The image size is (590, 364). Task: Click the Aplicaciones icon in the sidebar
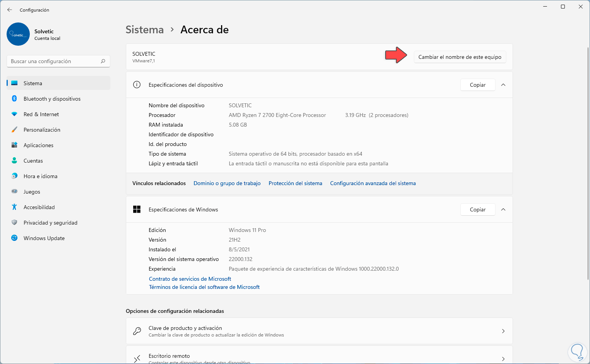click(14, 145)
